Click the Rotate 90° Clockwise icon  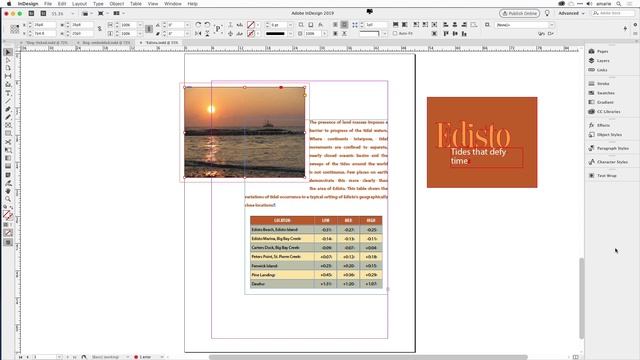pos(198,25)
